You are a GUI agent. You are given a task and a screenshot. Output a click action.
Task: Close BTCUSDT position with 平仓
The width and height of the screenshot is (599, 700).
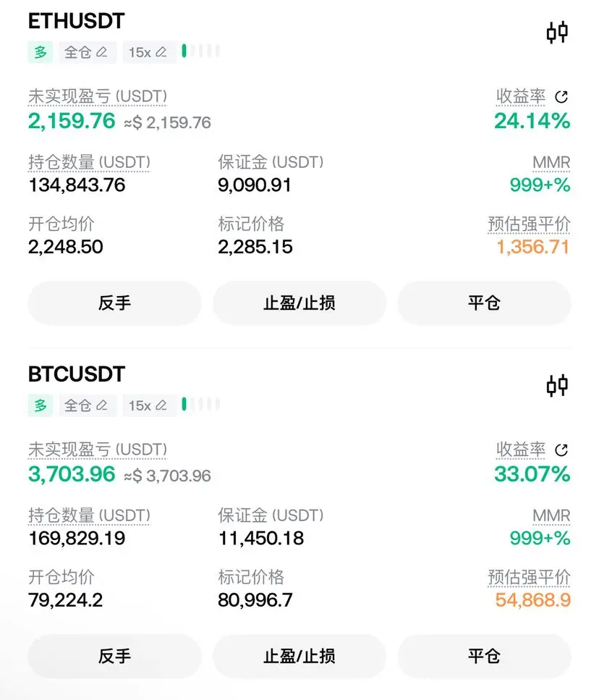[484, 657]
